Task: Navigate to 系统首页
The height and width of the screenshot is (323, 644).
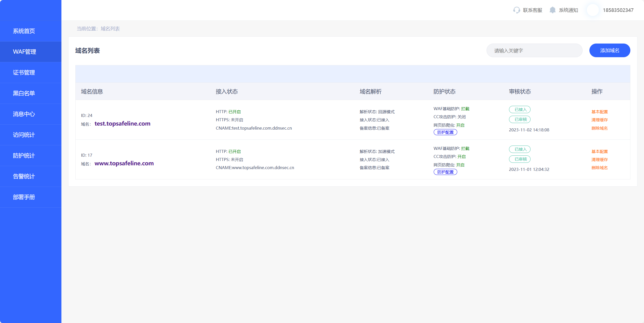Action: coord(24,31)
